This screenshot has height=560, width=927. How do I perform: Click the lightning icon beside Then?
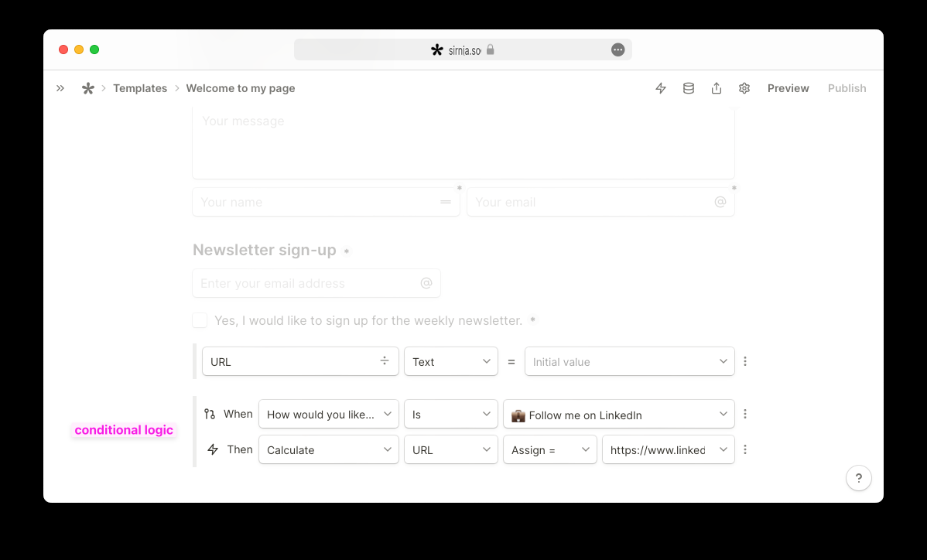click(x=213, y=449)
